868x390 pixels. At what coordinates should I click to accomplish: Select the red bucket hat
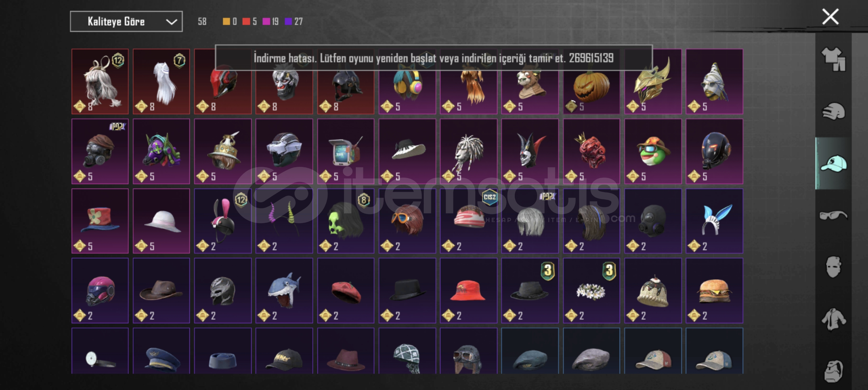point(469,291)
